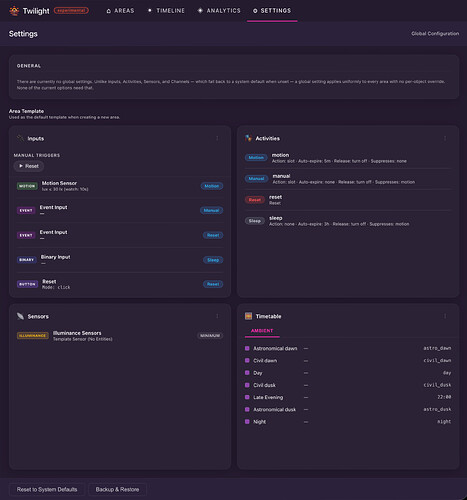Open the Analytics tab
467x500 pixels.
(x=219, y=11)
